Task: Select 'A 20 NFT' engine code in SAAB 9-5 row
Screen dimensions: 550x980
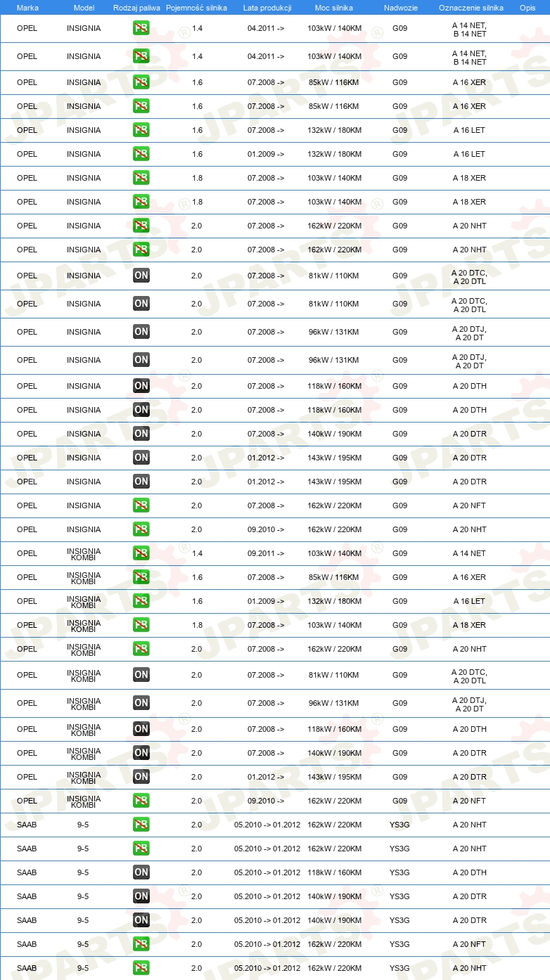Action: 469,944
